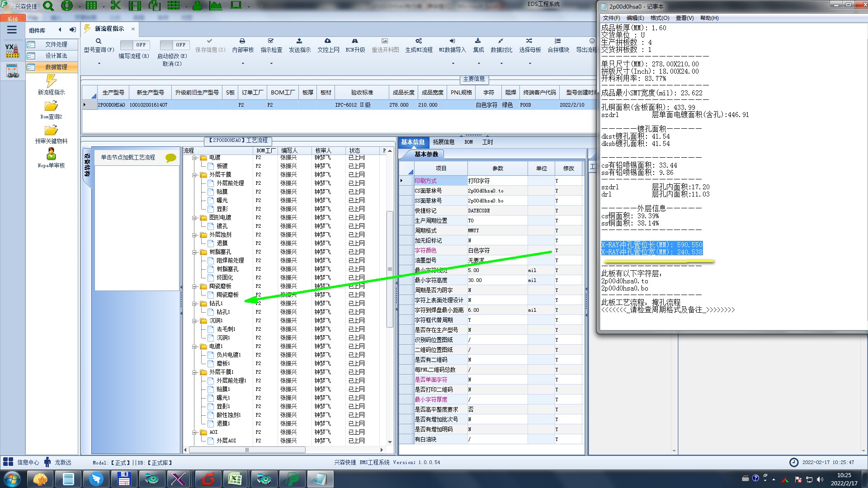This screenshot has width=868, height=488.
Task: Open dropdown arrow under 内部审核
Action: pos(243,63)
